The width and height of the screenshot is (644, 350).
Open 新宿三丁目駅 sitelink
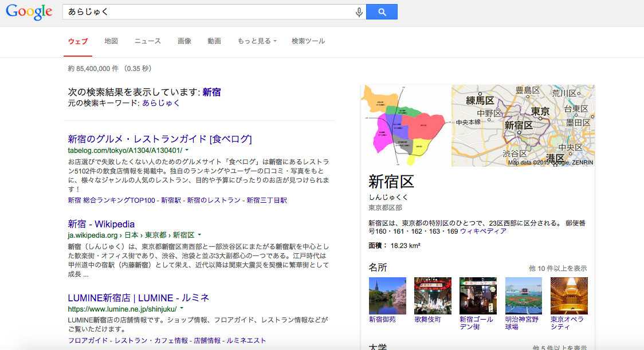[266, 200]
